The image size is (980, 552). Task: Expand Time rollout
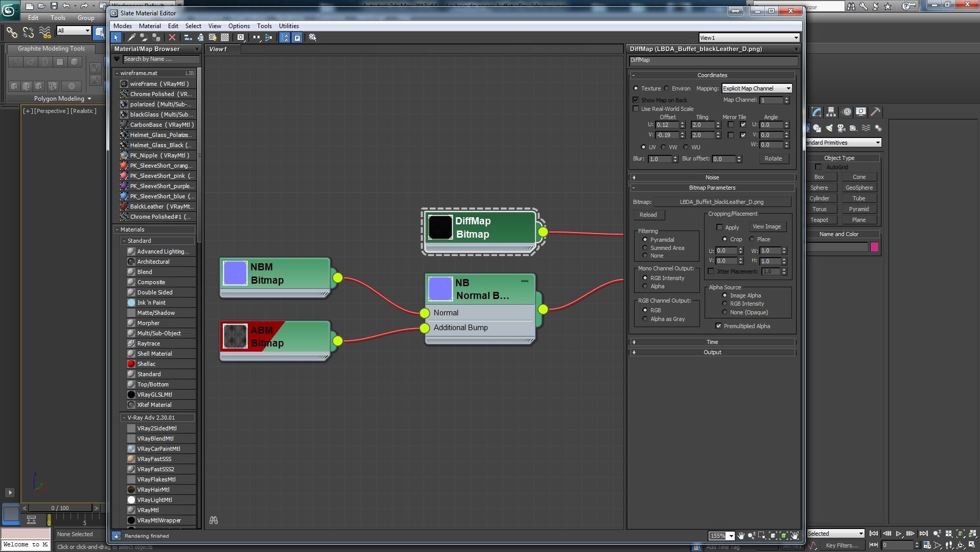click(712, 342)
